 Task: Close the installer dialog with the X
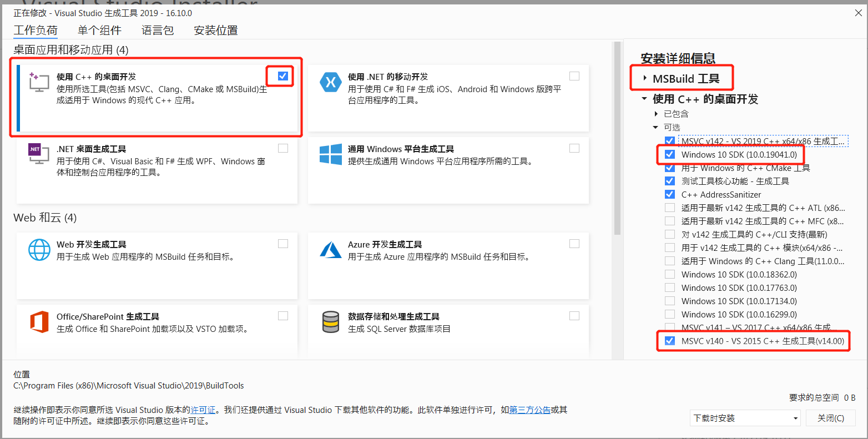click(x=858, y=13)
